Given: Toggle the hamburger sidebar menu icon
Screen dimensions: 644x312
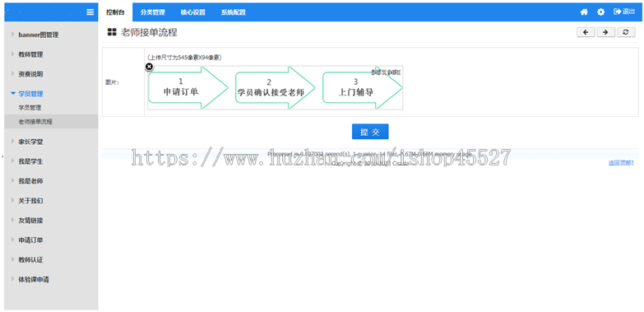Looking at the screenshot, I should coord(90,12).
